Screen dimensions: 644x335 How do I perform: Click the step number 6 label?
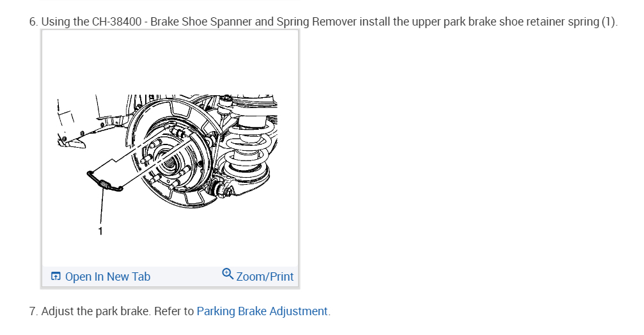coord(33,22)
